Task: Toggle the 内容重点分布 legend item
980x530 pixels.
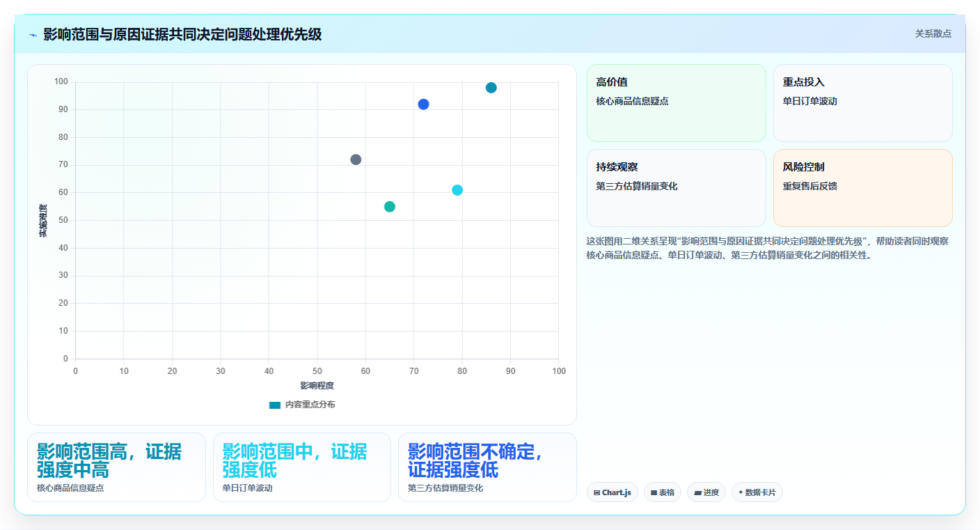Action: (302, 405)
